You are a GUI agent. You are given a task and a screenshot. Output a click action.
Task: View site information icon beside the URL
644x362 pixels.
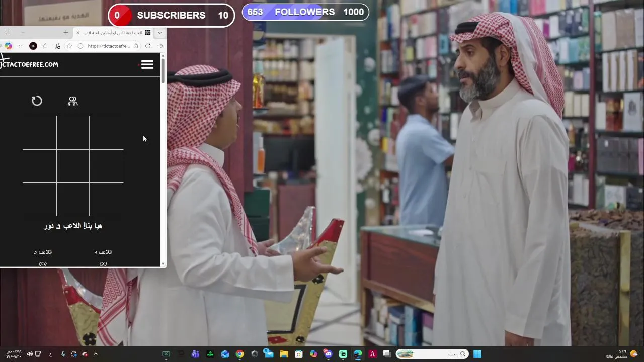click(x=80, y=46)
